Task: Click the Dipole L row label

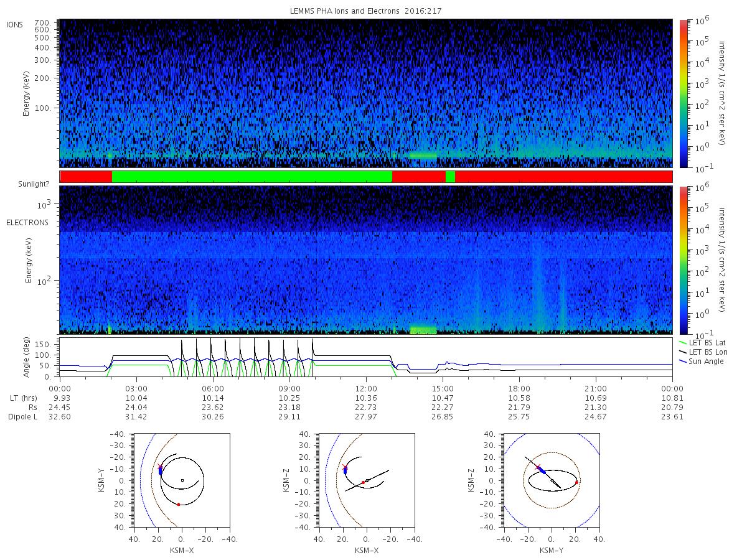Action: coord(22,417)
